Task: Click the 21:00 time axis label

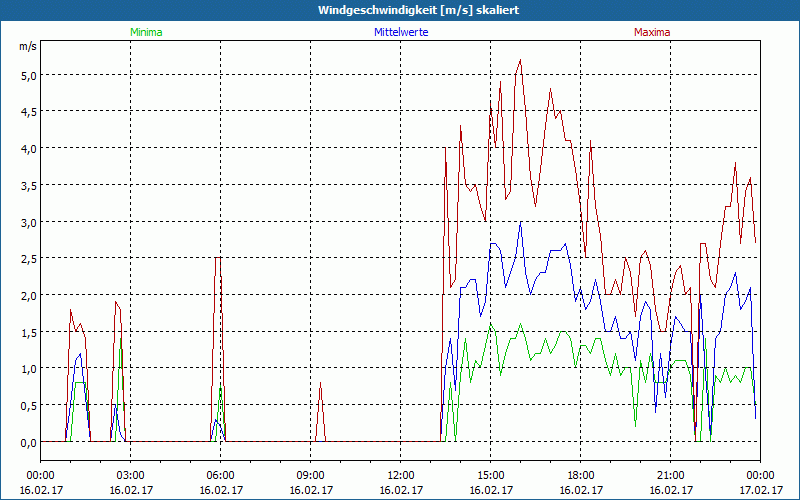Action: click(x=670, y=476)
